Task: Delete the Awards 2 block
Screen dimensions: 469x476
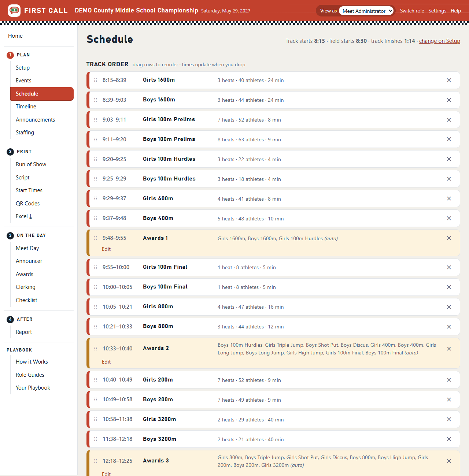Action: [449, 349]
